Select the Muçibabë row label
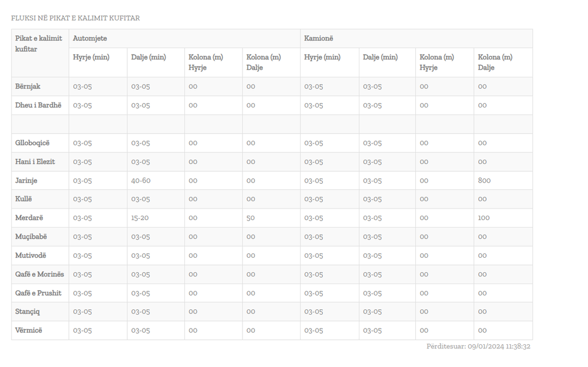The height and width of the screenshot is (367, 588). (31, 237)
